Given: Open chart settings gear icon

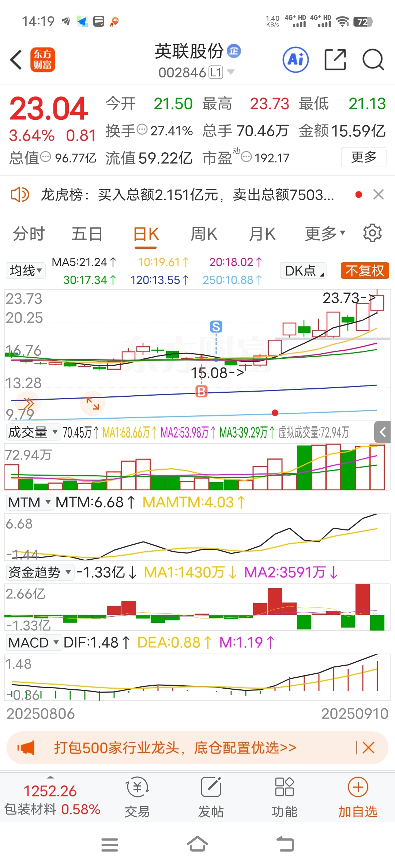Looking at the screenshot, I should coord(372,233).
